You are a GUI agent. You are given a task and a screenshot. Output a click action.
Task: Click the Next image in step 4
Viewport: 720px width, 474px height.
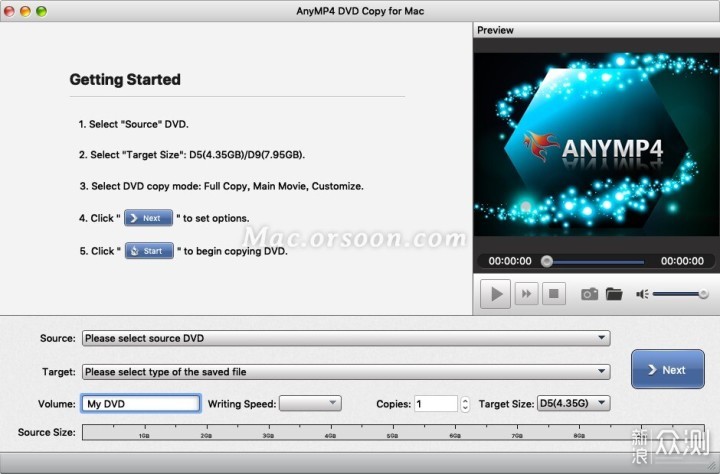click(148, 218)
